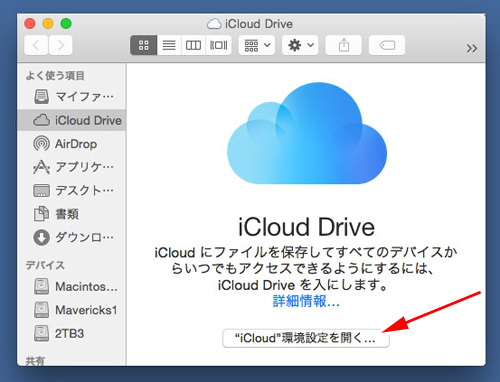
Task: Click the download arrow icon beside ダウンロ…
Action: (41, 238)
